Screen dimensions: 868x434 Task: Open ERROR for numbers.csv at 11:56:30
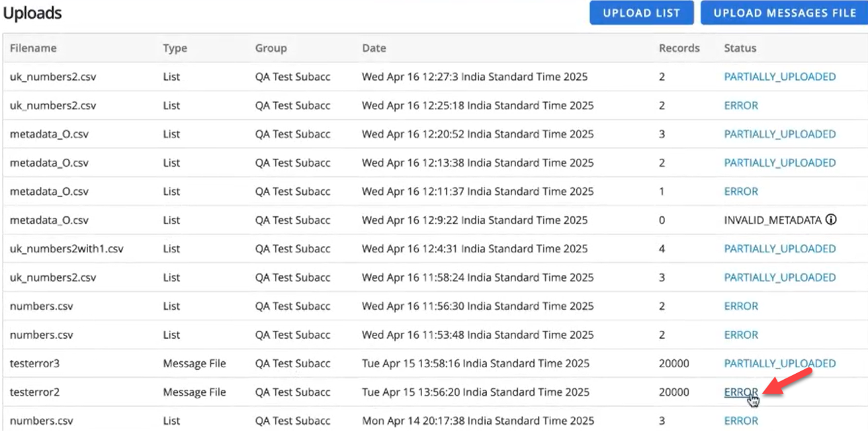click(x=740, y=306)
